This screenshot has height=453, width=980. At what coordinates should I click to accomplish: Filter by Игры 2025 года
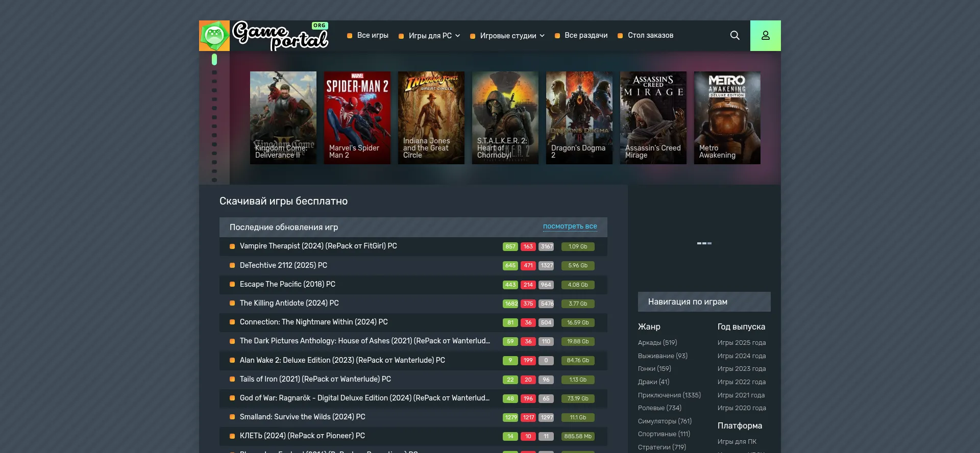click(x=742, y=342)
